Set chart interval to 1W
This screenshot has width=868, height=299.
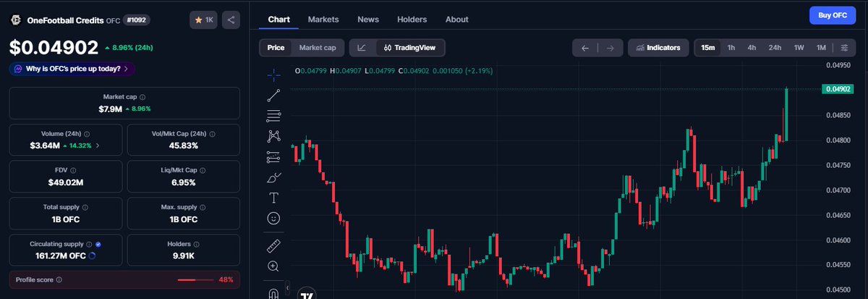pos(799,48)
